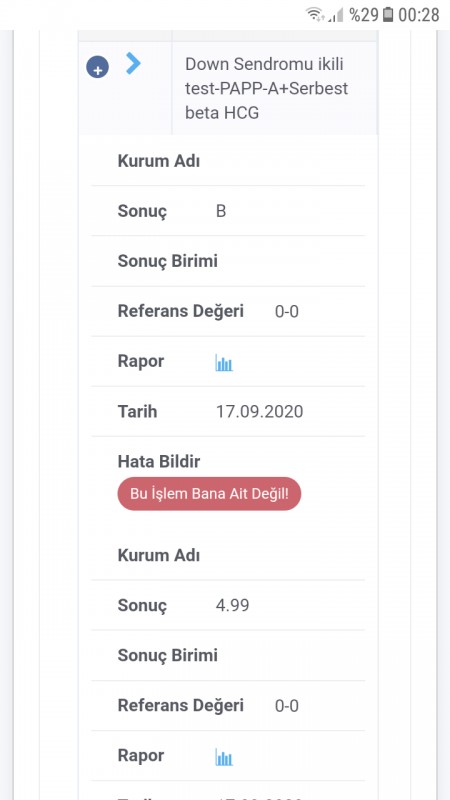Tap the Bu İşlem Bana Ait Değil! button

point(209,494)
